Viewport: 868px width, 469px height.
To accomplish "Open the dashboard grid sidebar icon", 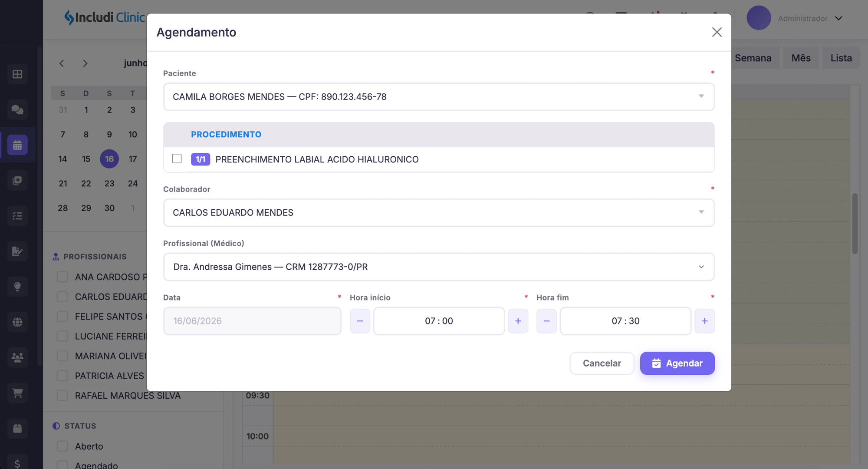I will click(17, 74).
